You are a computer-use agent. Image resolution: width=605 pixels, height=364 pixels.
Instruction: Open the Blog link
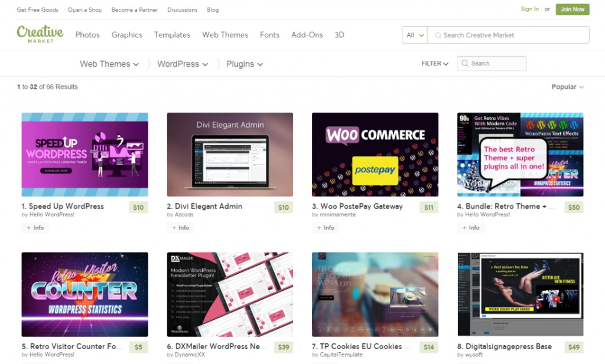point(213,9)
